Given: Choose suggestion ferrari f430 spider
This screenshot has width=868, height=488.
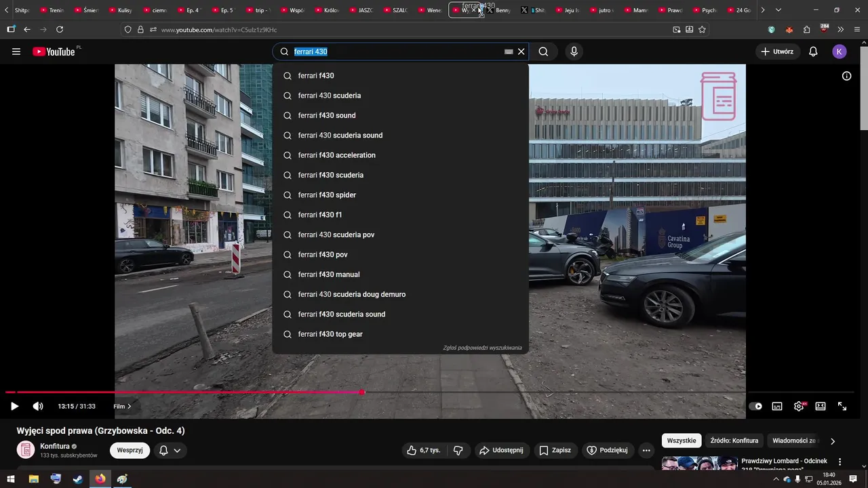Looking at the screenshot, I should [400, 195].
